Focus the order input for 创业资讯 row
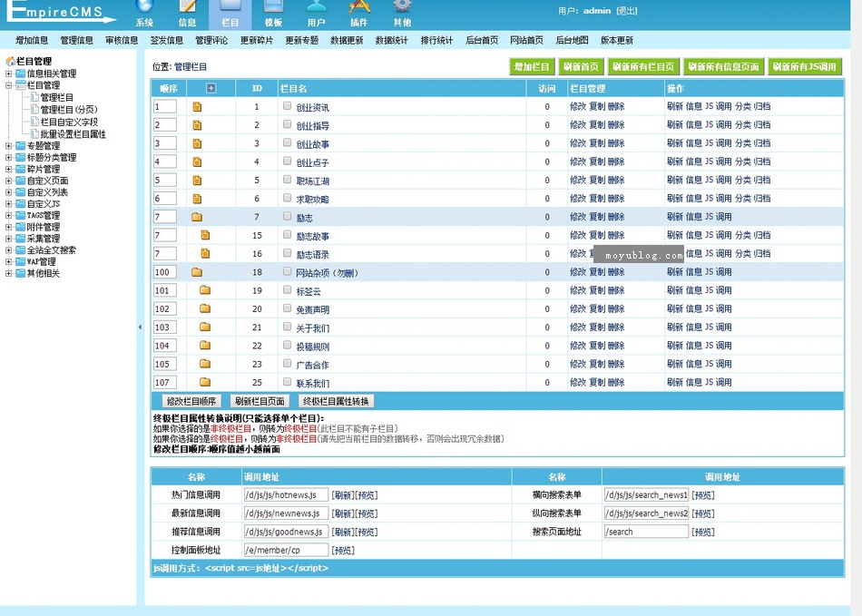The height and width of the screenshot is (616, 862). 165,107
